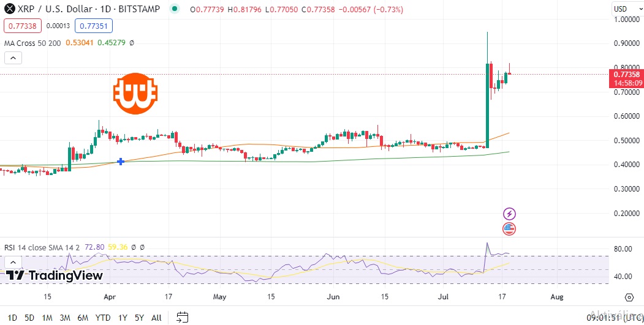Click the XRP symbol logo icon
The width and height of the screenshot is (644, 325).
pyautogui.click(x=9, y=9)
